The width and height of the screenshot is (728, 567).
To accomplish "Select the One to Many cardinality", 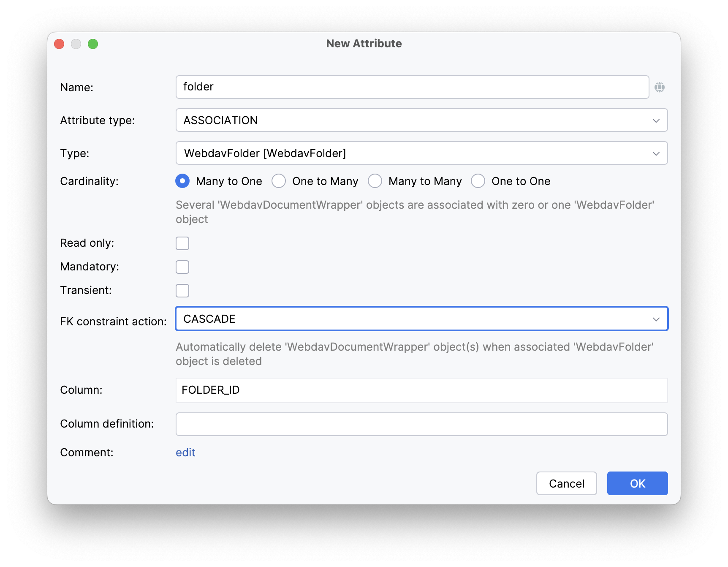I will 279,181.
